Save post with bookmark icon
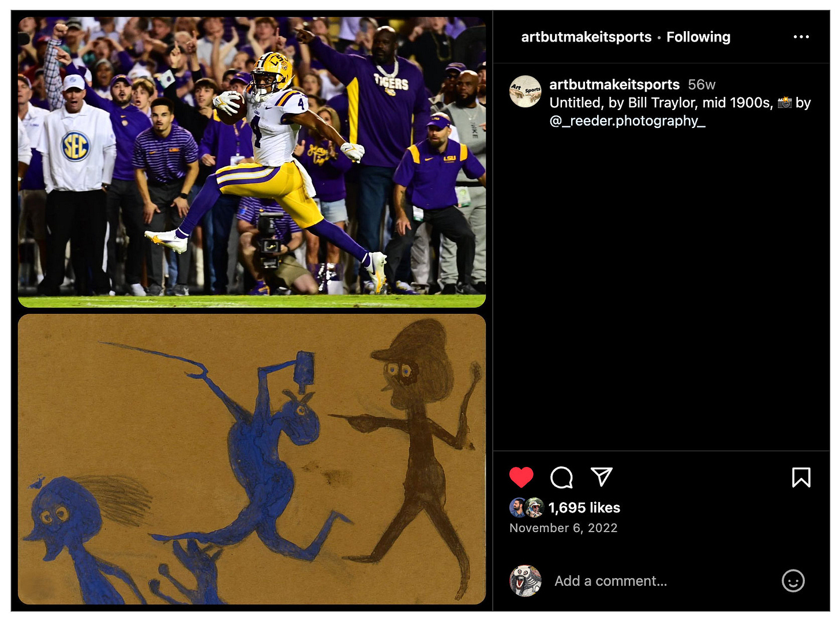 (x=801, y=477)
